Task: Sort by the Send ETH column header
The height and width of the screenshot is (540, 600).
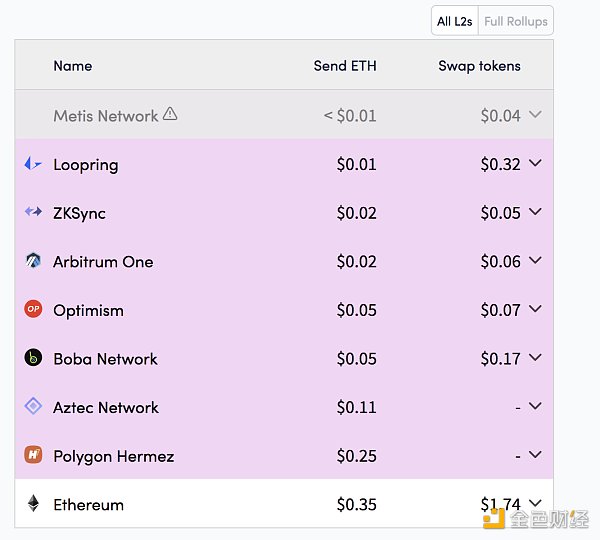Action: 344,66
